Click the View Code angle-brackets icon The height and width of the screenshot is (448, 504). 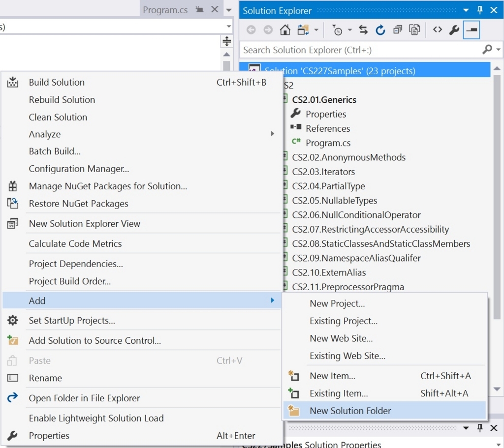pos(438,30)
